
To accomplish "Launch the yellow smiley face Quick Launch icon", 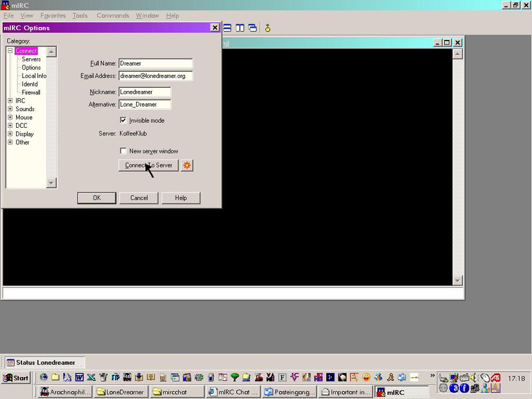I will (x=366, y=377).
